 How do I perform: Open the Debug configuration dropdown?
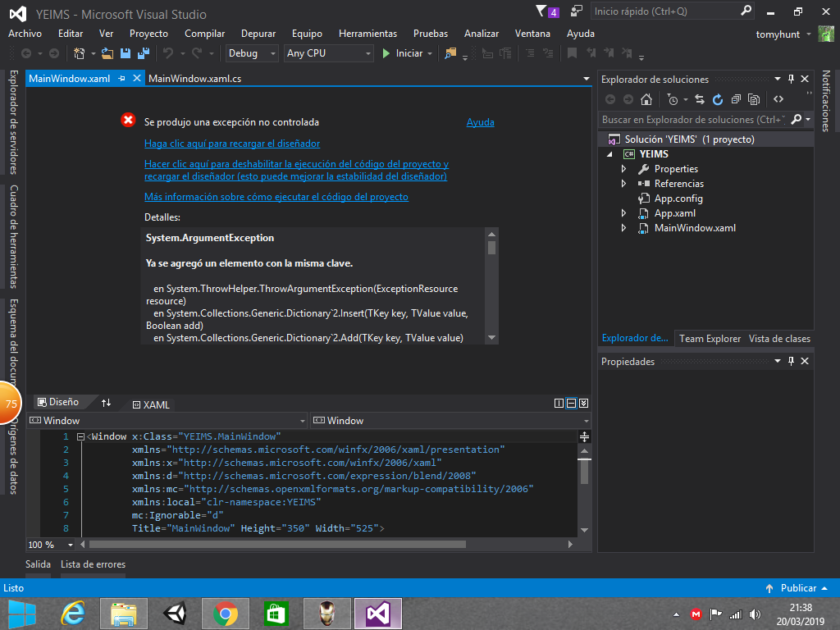[x=272, y=53]
